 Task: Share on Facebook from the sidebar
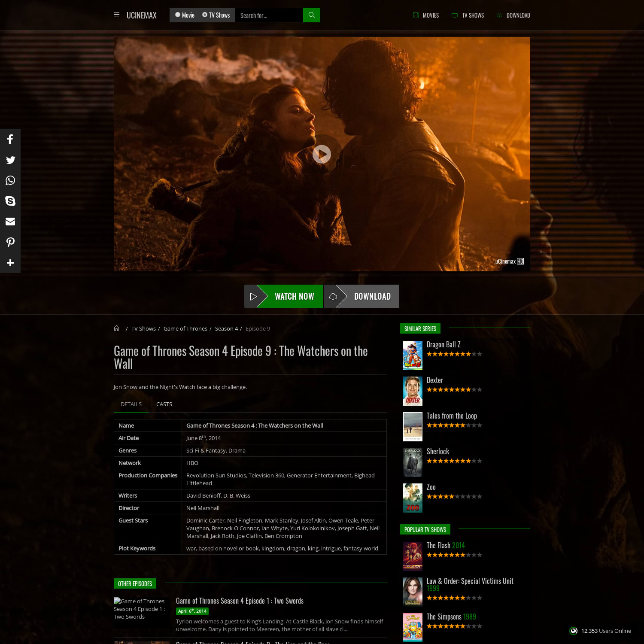[x=10, y=139]
